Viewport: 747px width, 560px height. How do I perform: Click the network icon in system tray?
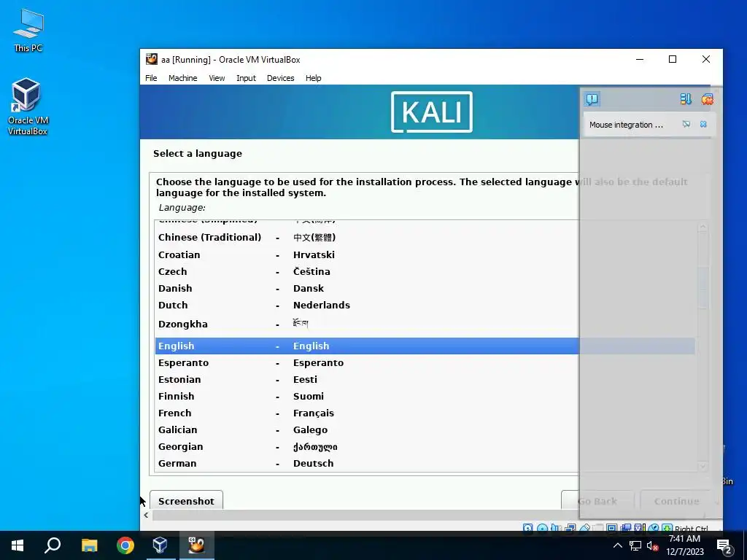coord(635,545)
